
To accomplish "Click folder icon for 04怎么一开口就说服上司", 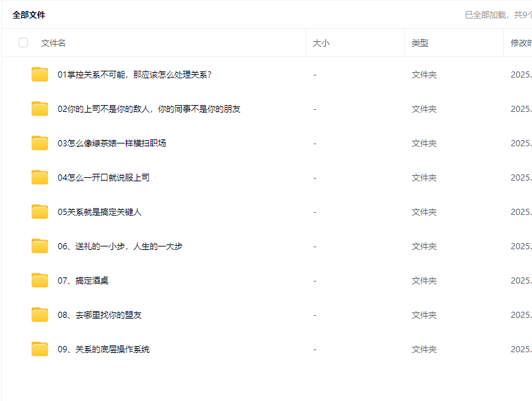I will point(40,177).
